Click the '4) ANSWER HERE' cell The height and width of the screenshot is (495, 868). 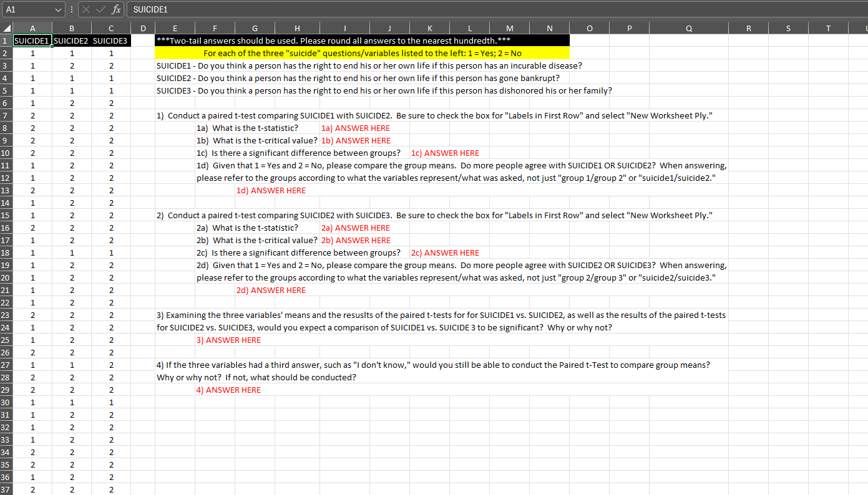[228, 390]
